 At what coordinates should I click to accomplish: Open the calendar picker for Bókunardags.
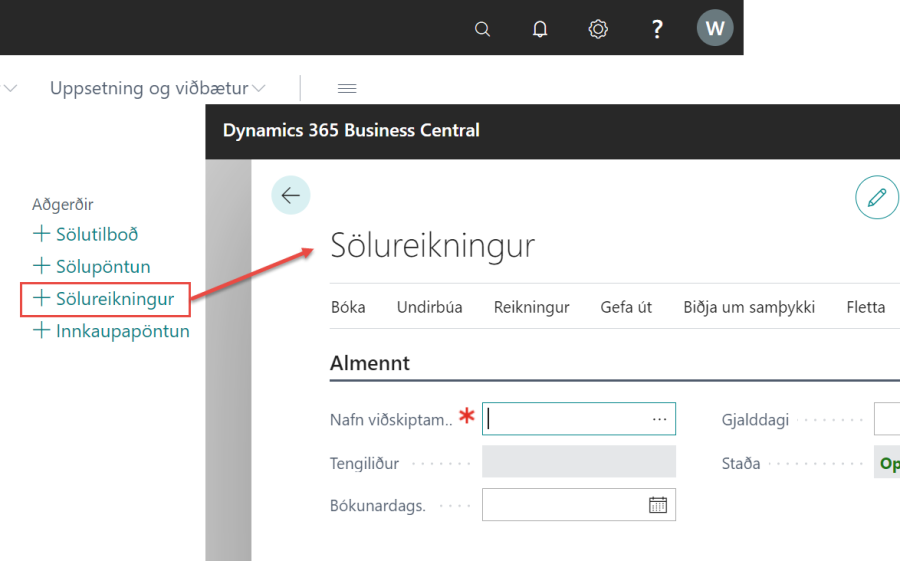click(x=658, y=505)
